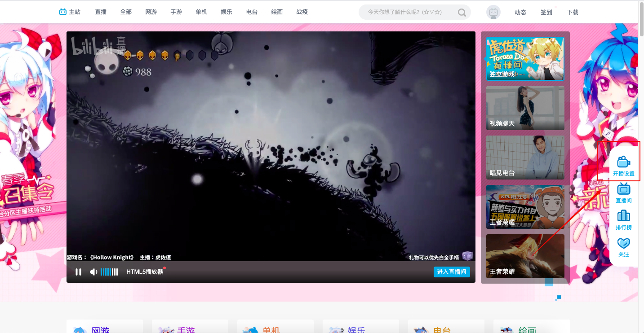Image resolution: width=644 pixels, height=333 pixels.
Task: Mute the player with the speaker icon
Action: tap(93, 272)
